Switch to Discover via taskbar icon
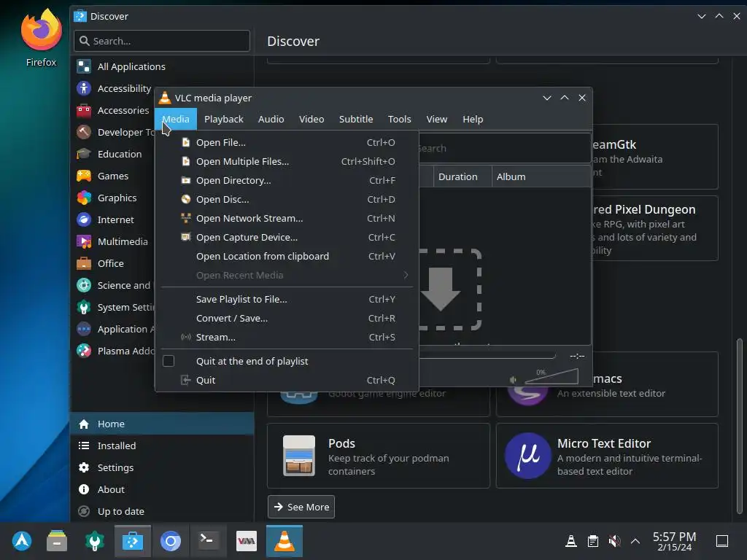 click(133, 541)
